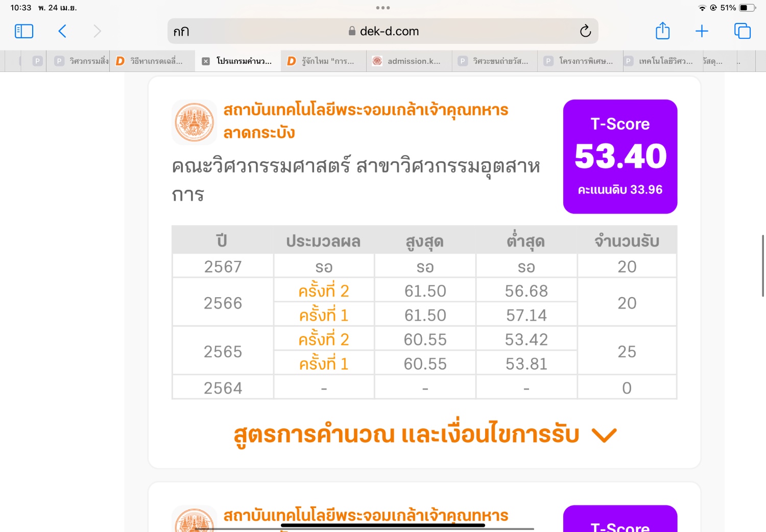Click the KMITL logo in second card
This screenshot has height=532, width=766.
pyautogui.click(x=194, y=519)
